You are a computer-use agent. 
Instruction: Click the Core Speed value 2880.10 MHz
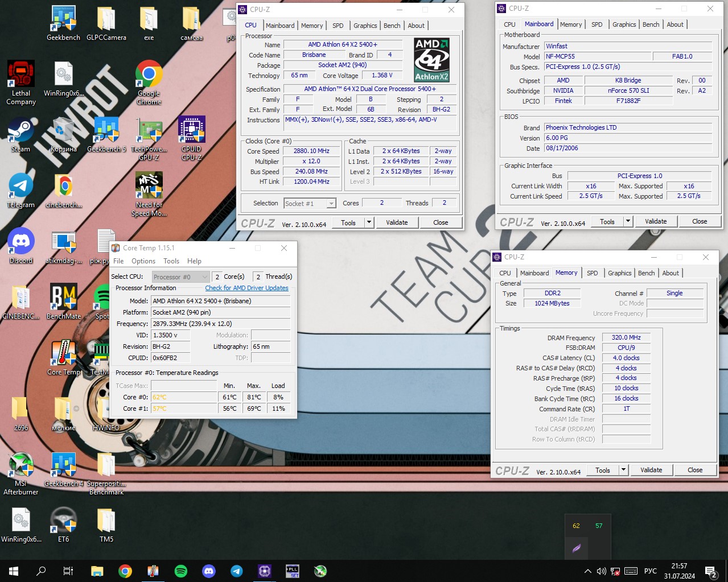pos(311,151)
